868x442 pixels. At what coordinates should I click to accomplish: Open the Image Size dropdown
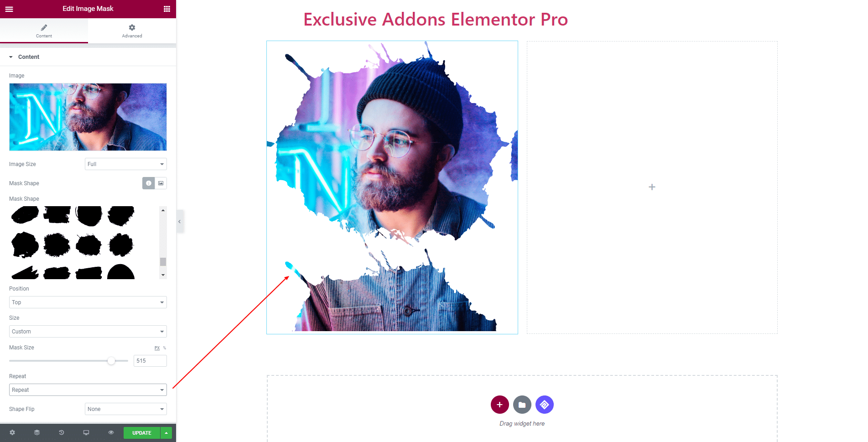click(x=126, y=164)
